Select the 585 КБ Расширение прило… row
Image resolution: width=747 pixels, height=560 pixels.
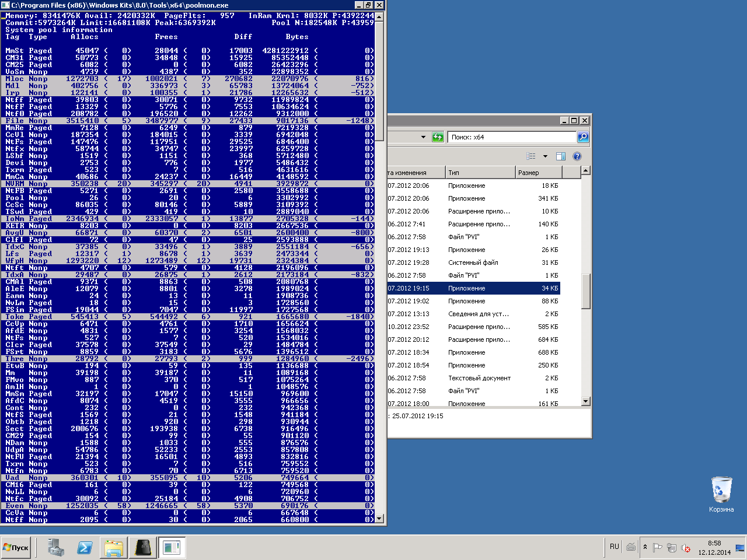point(474,327)
